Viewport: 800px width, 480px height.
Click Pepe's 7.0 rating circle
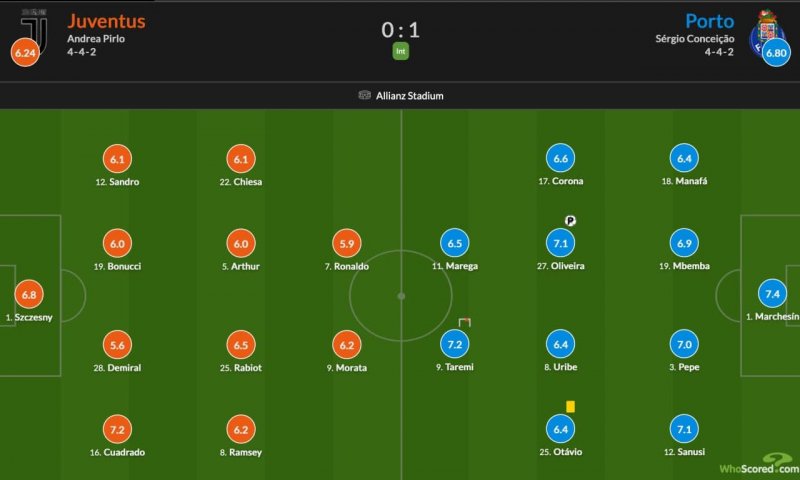684,344
